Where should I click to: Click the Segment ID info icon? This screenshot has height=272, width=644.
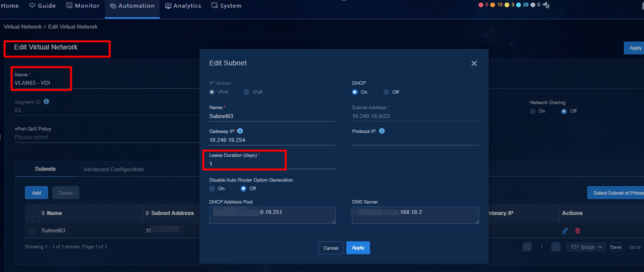(46, 102)
